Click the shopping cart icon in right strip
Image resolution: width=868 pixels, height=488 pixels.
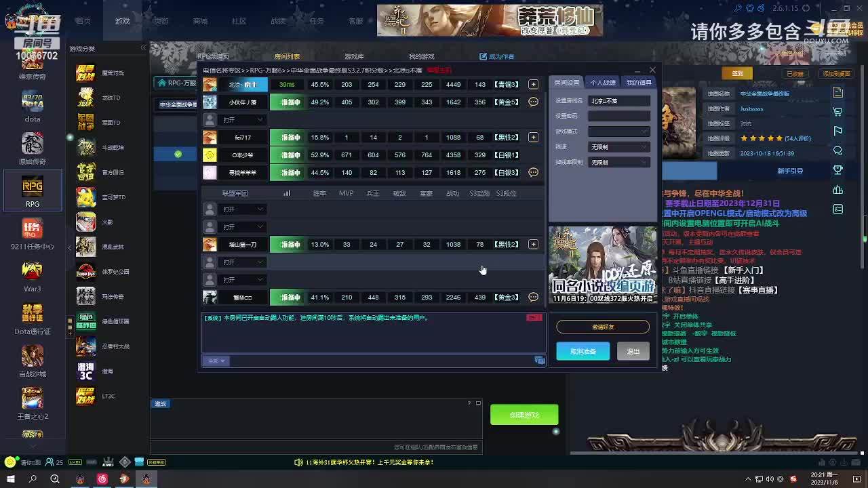point(838,111)
